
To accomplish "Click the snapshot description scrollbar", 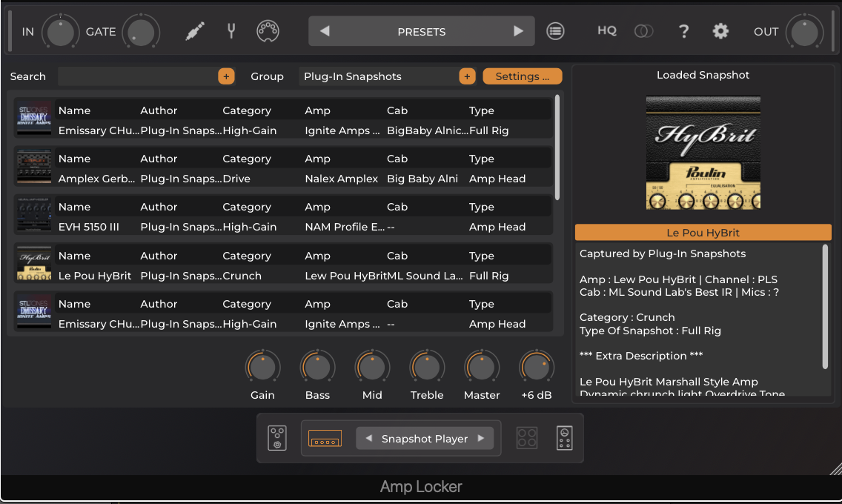I will (826, 307).
